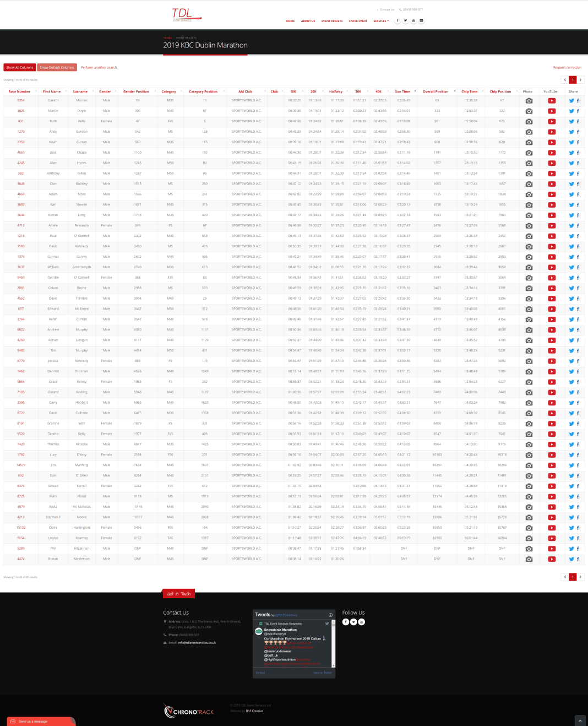Open the Enter Event menu item
Screen dimensions: 588x726
coord(358,21)
